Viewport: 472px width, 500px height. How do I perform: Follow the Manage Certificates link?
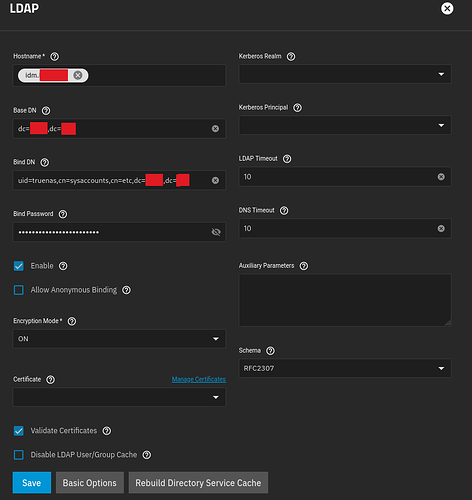click(199, 379)
